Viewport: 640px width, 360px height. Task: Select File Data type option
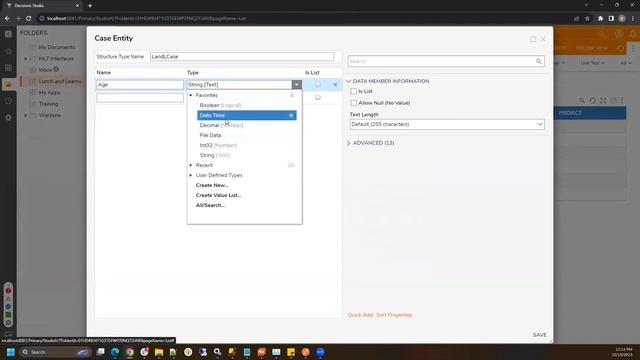click(210, 135)
